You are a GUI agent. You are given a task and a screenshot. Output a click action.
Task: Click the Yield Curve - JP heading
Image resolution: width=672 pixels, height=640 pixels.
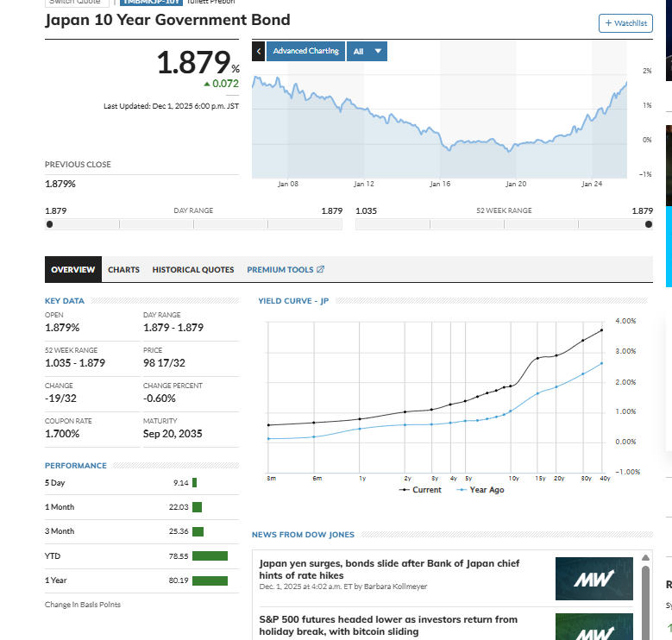click(x=293, y=301)
